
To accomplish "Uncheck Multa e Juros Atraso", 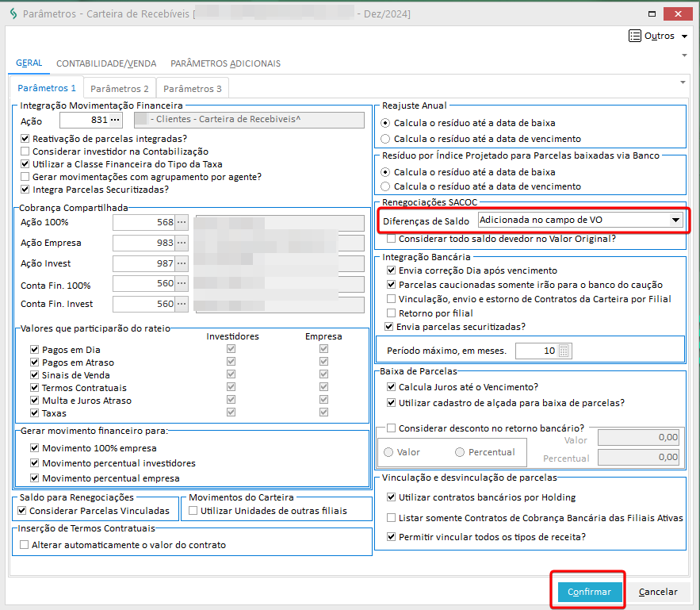I will (x=34, y=400).
